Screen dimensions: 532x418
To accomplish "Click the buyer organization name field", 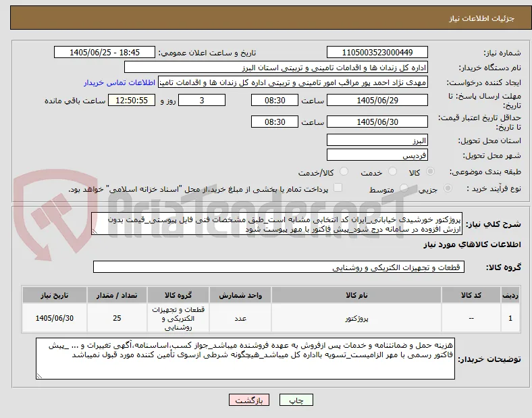I will tap(276, 67).
